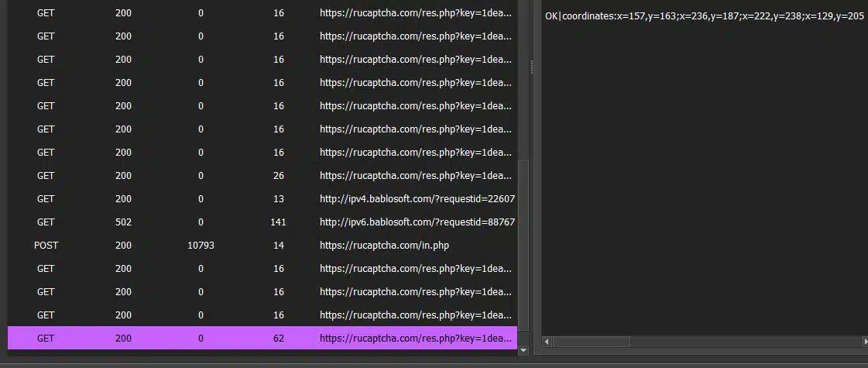Click the 141 duration cell
This screenshot has height=368, width=868.
tap(279, 222)
